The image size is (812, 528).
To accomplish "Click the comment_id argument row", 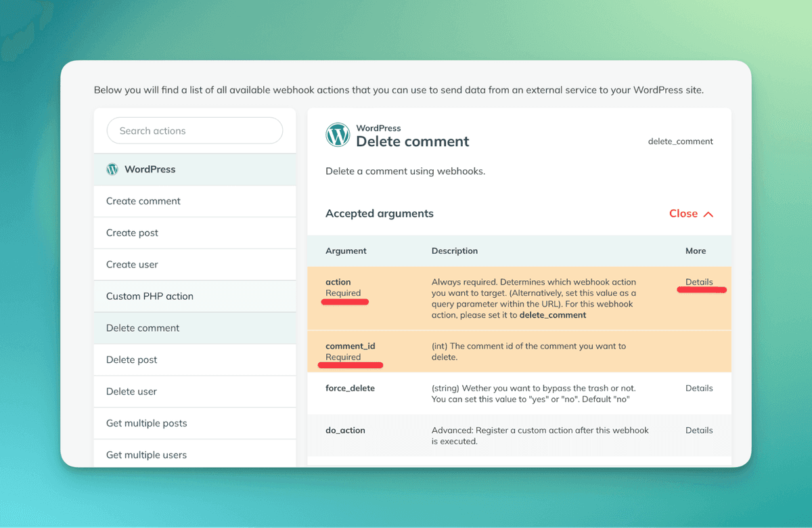I will 519,351.
